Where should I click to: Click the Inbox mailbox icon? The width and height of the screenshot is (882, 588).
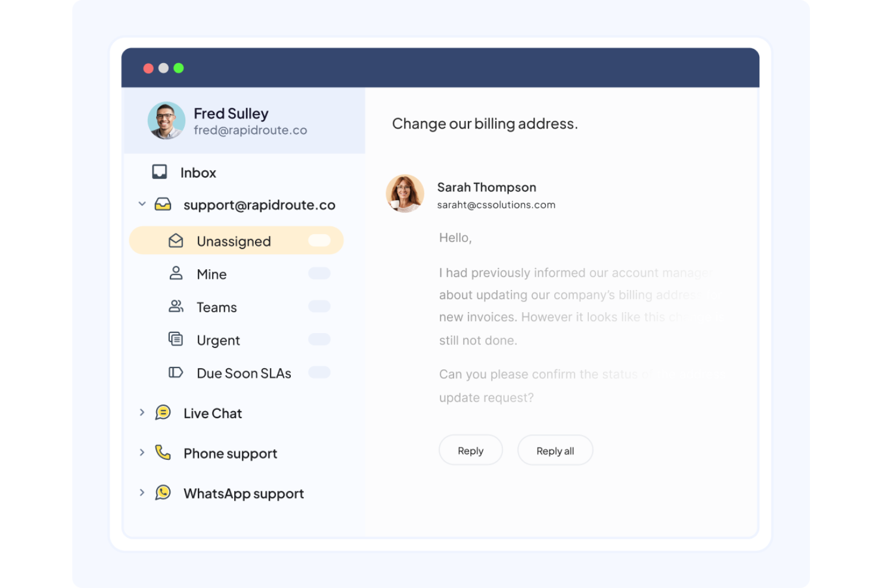click(159, 172)
